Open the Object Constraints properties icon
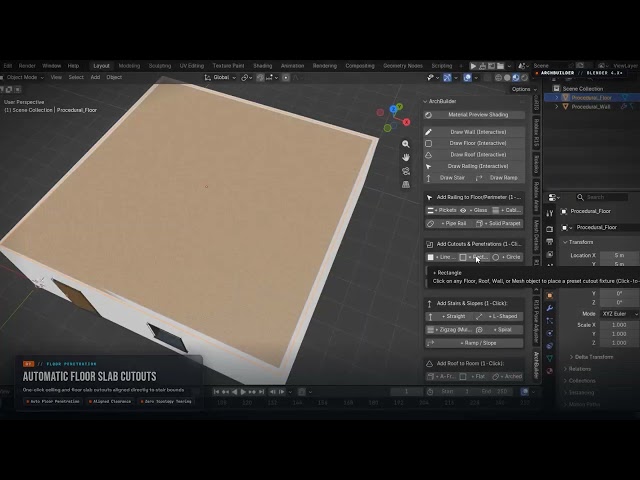This screenshot has width=640, height=480. click(x=550, y=346)
